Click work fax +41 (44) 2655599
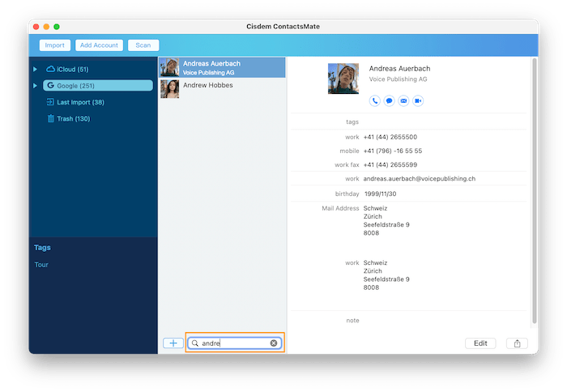The image size is (567, 392). click(390, 165)
